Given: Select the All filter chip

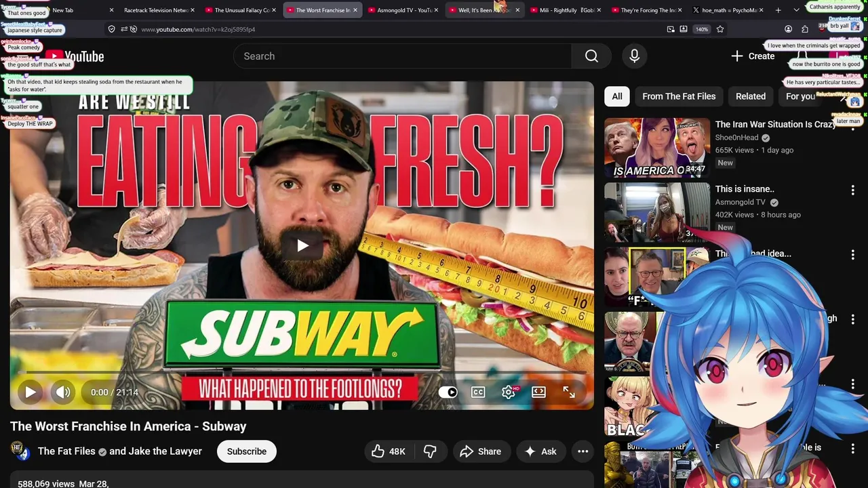Looking at the screenshot, I should [617, 96].
